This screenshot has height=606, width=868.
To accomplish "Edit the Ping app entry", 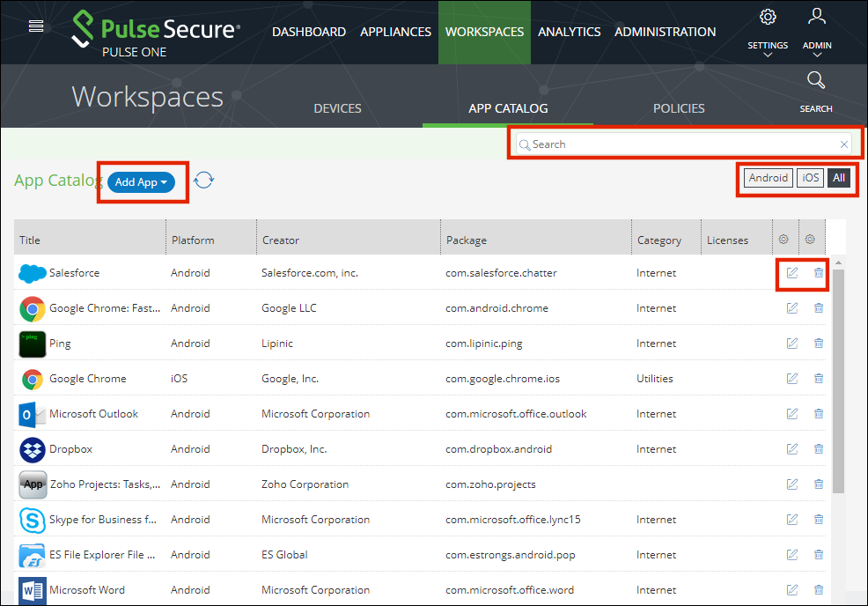I will [792, 344].
